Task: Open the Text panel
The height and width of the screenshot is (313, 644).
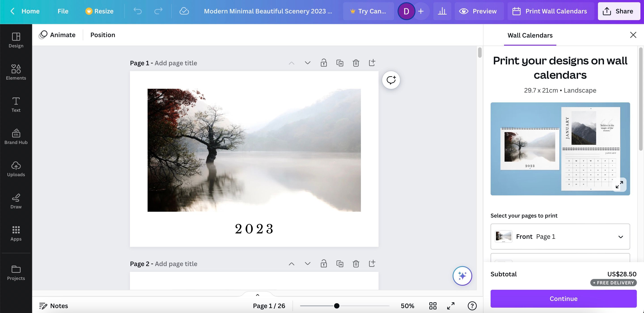Action: coord(16,104)
